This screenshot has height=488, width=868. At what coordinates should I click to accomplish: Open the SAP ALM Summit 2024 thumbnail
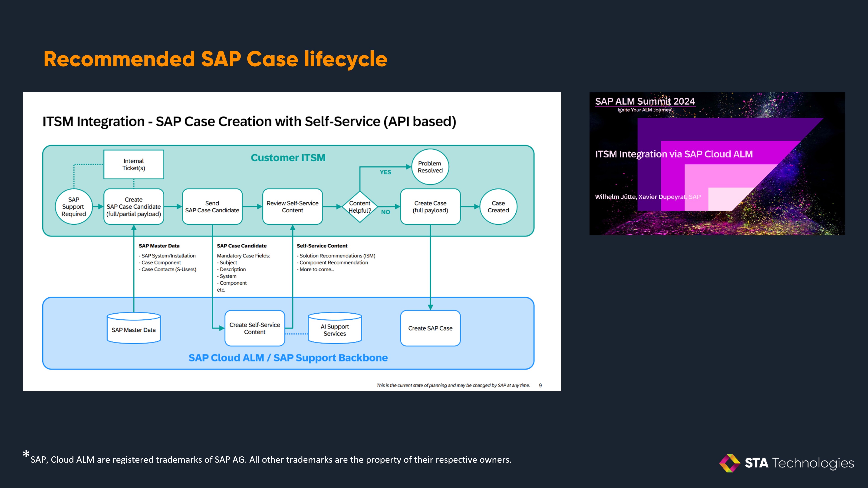717,164
